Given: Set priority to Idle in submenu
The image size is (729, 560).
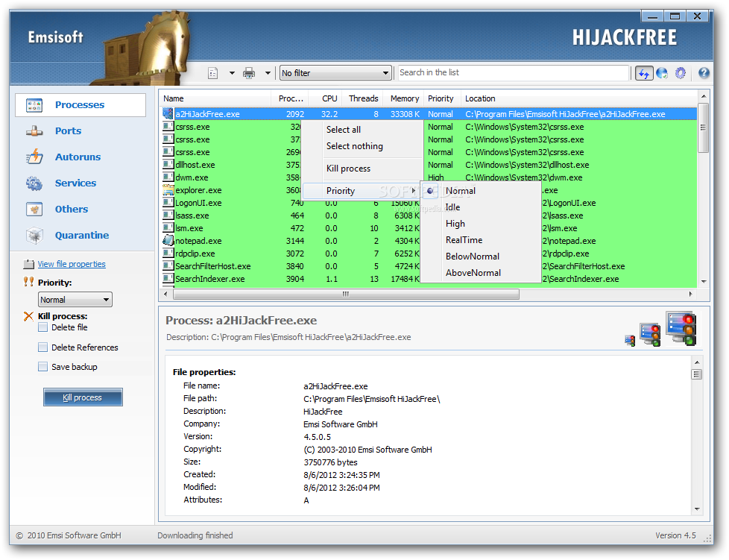Looking at the screenshot, I should point(481,207).
